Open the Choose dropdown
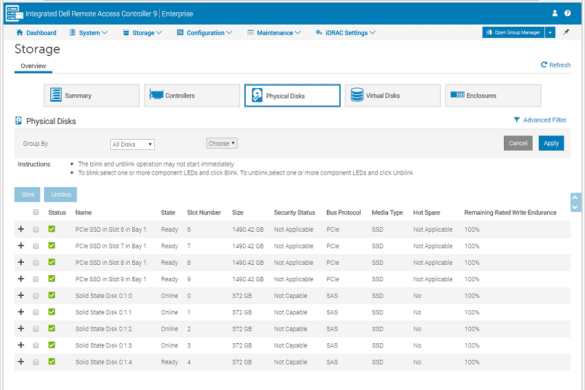The height and width of the screenshot is (390, 585). pyautogui.click(x=222, y=143)
